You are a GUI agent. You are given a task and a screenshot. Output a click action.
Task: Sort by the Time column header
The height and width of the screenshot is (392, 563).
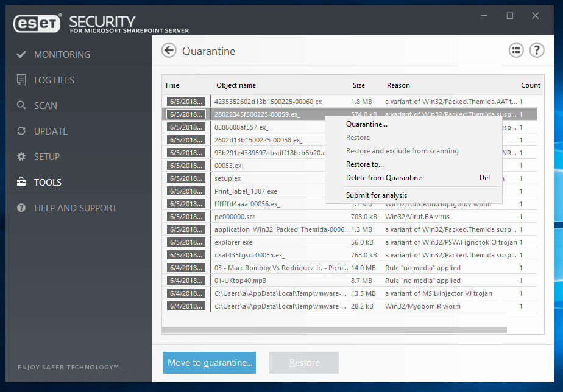pos(172,85)
